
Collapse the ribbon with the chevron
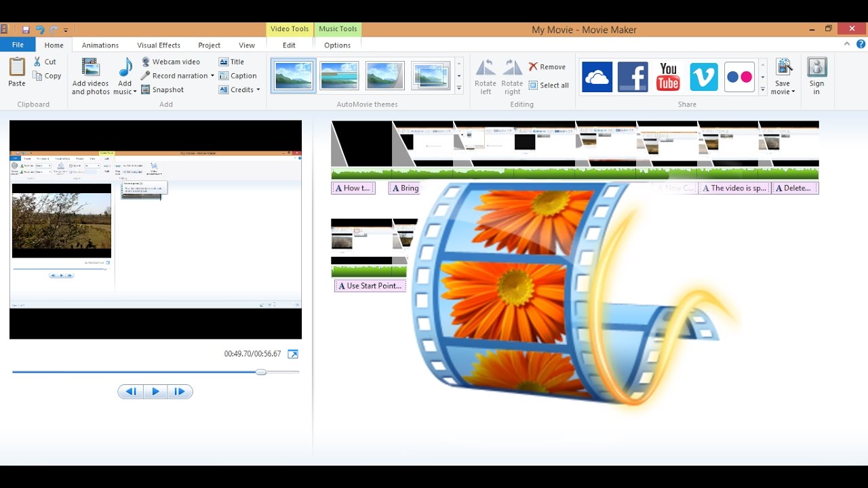(847, 45)
